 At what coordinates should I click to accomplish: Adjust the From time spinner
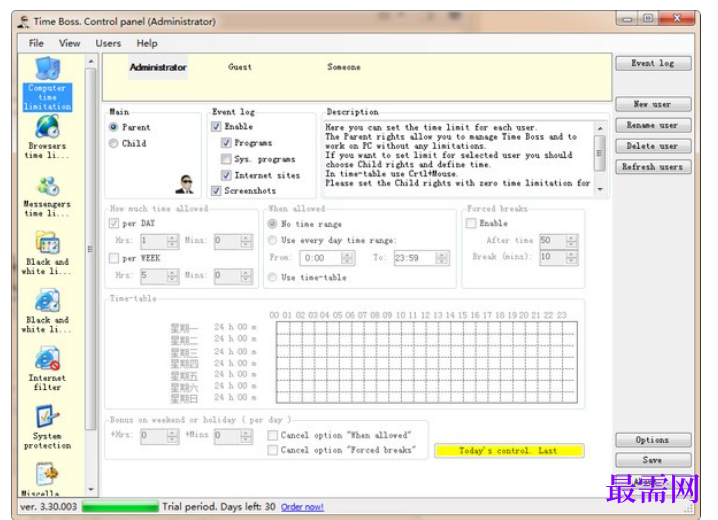point(348,258)
